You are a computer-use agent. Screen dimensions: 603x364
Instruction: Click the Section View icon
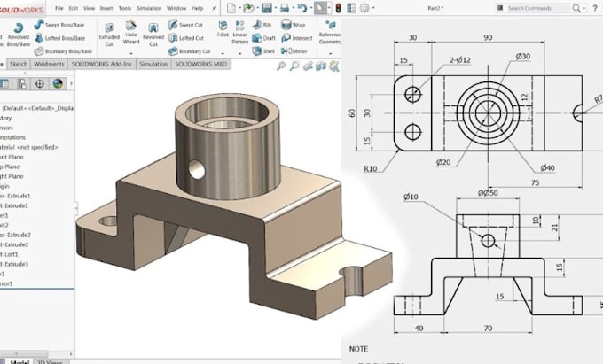tap(321, 66)
